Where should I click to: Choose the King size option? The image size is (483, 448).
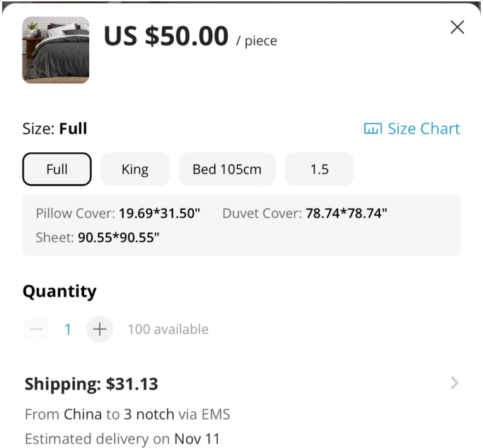pyautogui.click(x=135, y=169)
